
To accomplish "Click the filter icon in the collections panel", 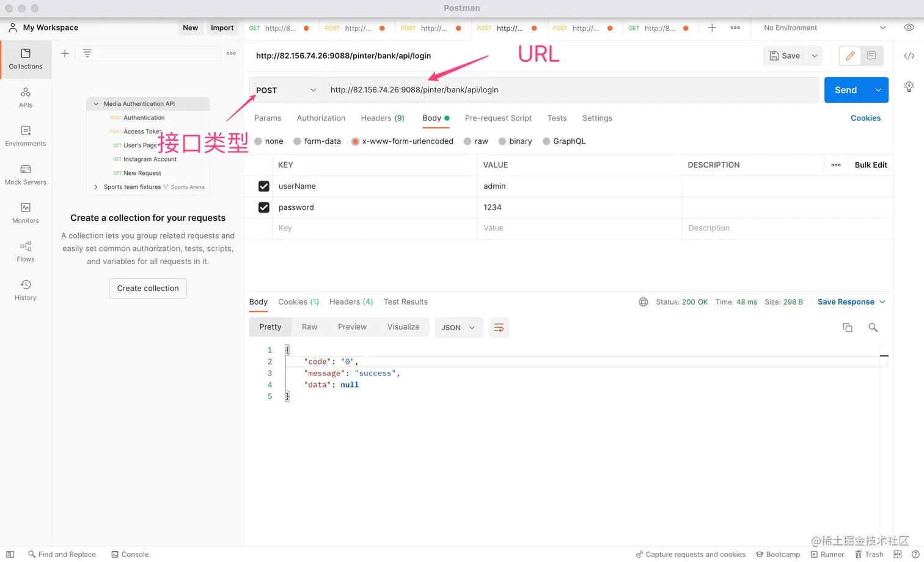I will [x=87, y=53].
